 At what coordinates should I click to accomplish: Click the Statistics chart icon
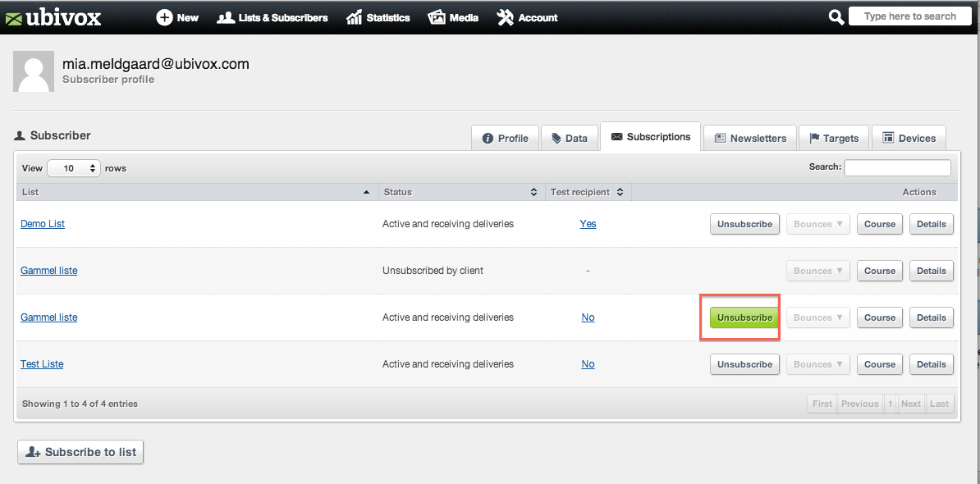(x=354, y=17)
